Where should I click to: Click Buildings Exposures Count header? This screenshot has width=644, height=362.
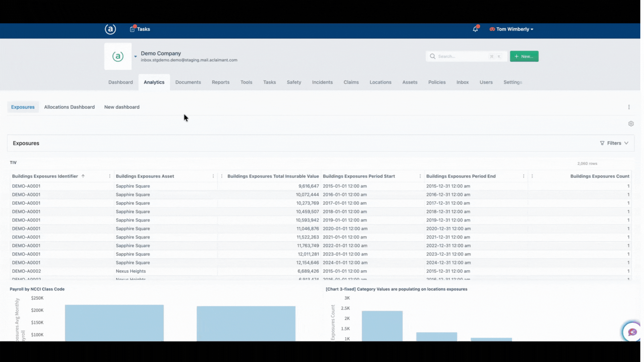[x=600, y=176]
